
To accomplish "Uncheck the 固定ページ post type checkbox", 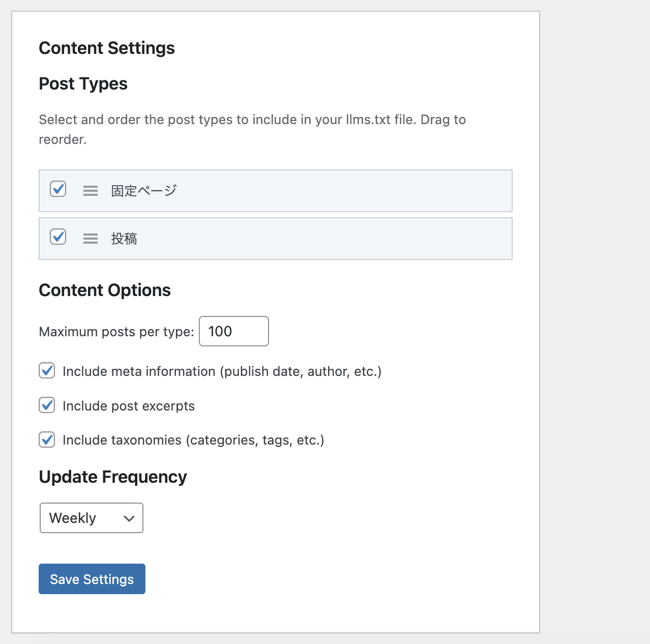I will tap(58, 189).
